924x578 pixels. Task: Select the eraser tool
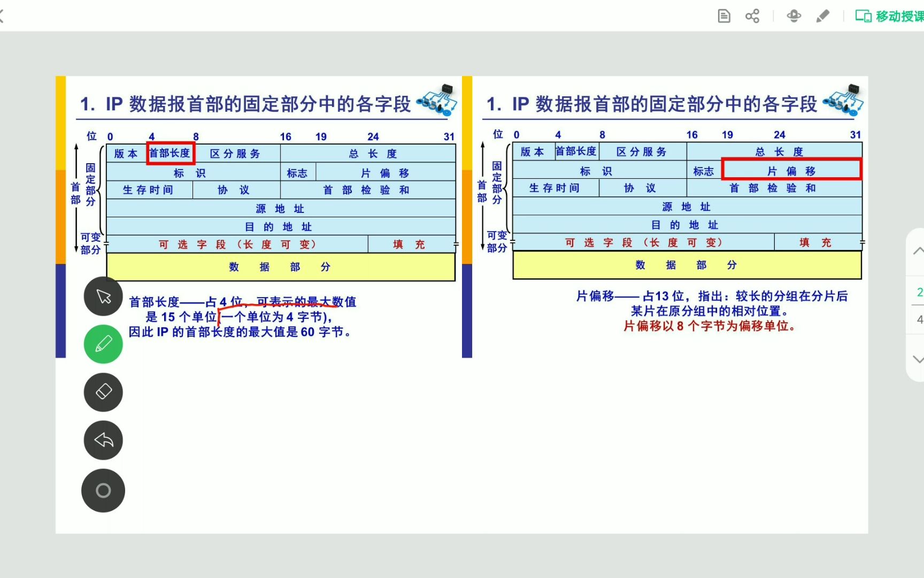pyautogui.click(x=103, y=392)
